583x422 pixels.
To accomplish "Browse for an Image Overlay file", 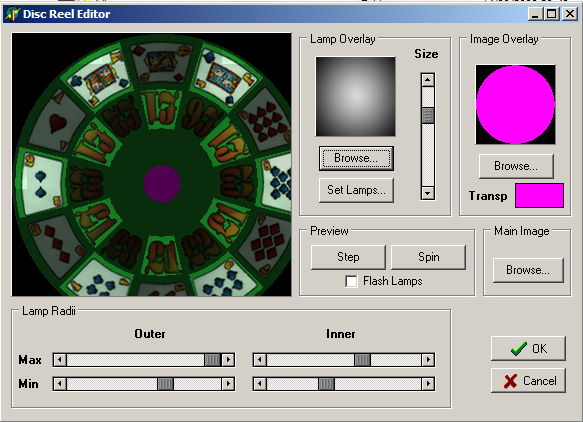I will (x=516, y=166).
